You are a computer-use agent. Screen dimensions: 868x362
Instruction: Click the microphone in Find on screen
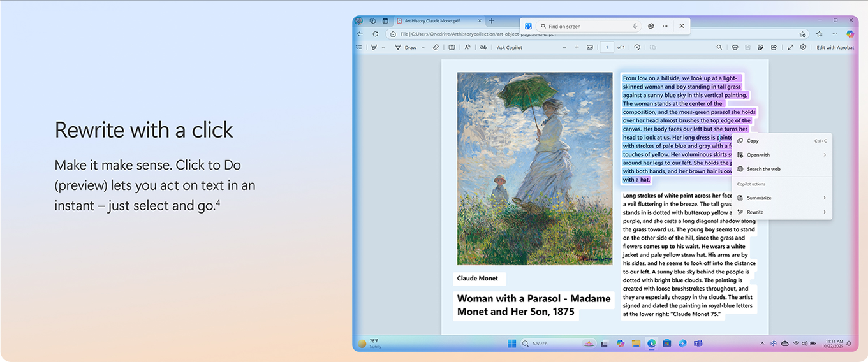[635, 26]
